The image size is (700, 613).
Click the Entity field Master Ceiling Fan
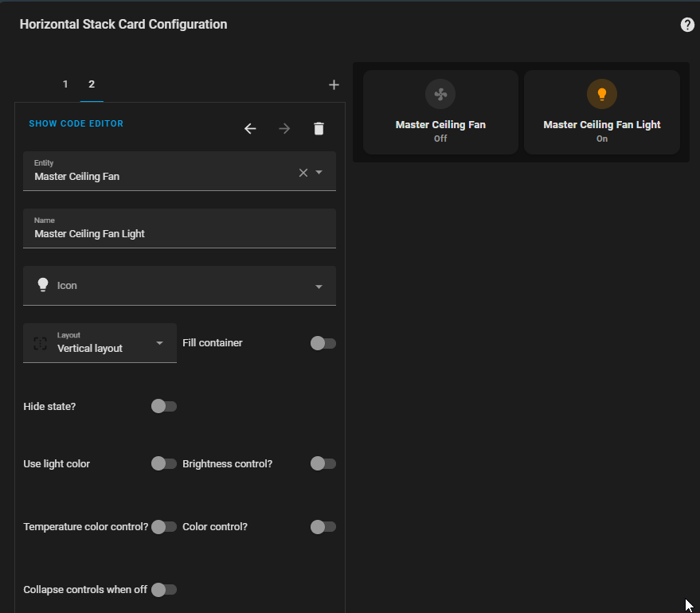(179, 171)
